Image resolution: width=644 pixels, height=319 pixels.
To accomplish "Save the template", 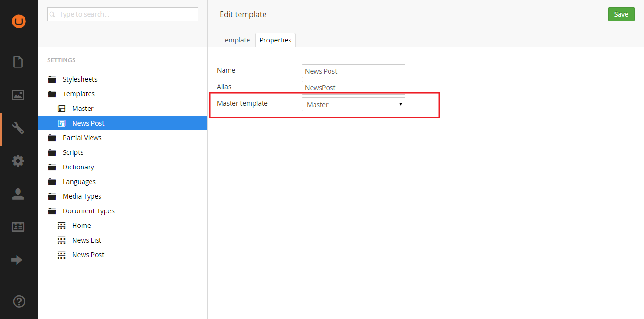I will [x=621, y=14].
